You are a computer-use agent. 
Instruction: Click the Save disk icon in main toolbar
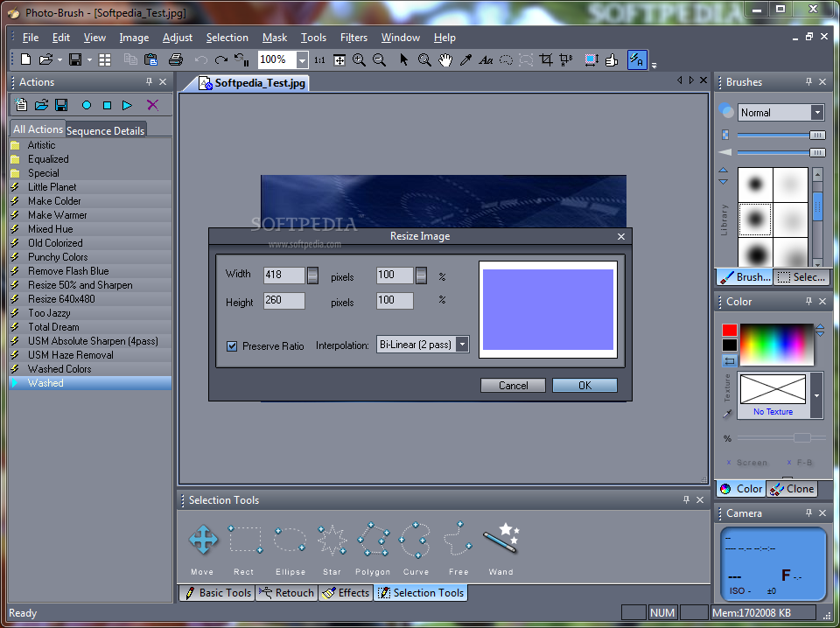(75, 59)
